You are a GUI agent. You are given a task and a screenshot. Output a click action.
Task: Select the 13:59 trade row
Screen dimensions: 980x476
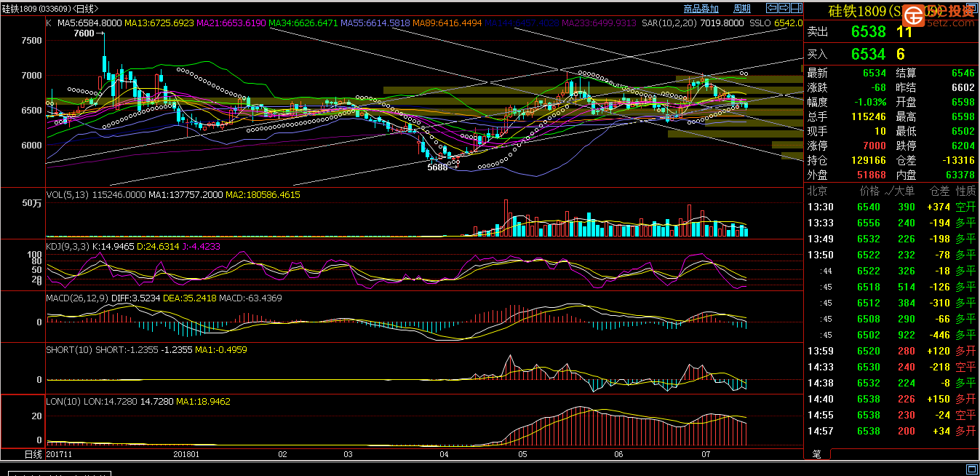(x=891, y=351)
